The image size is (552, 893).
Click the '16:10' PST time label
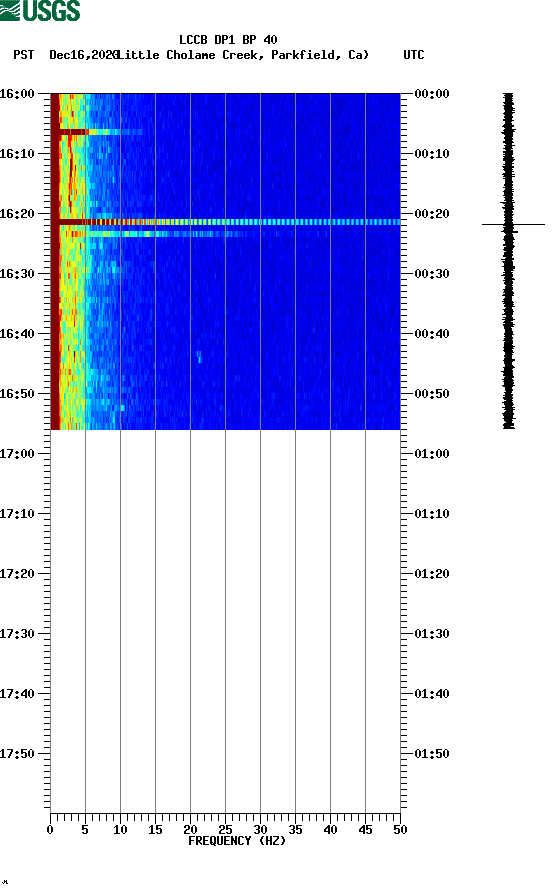point(17,154)
